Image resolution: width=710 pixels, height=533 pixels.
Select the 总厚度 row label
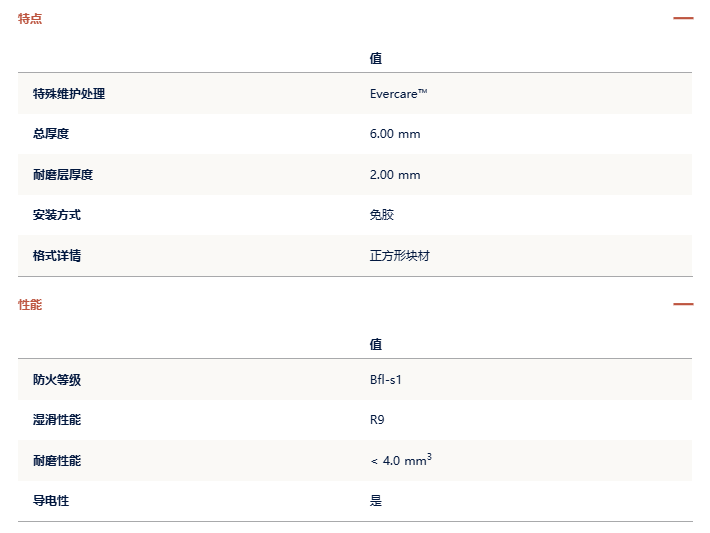pos(51,134)
